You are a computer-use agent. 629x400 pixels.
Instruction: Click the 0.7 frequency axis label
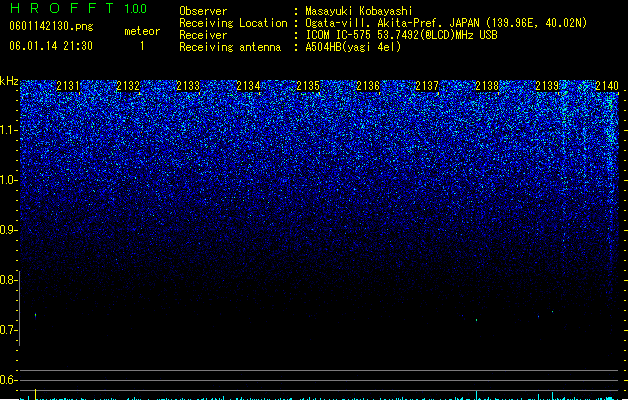[8, 330]
